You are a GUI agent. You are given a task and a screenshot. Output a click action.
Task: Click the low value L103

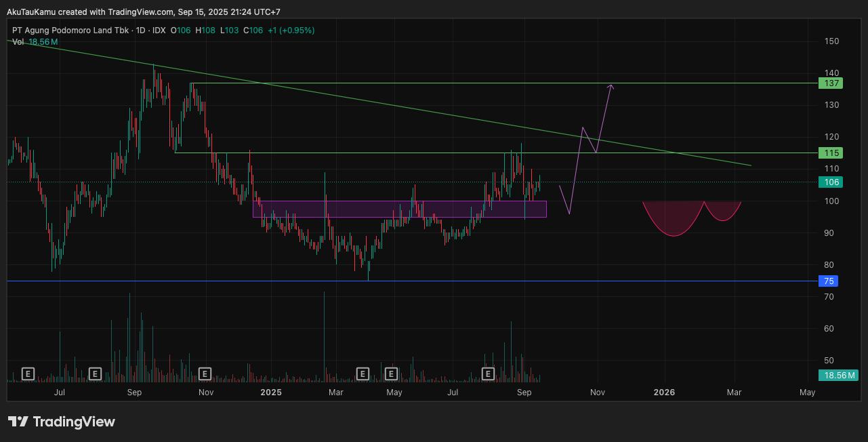(x=230, y=31)
